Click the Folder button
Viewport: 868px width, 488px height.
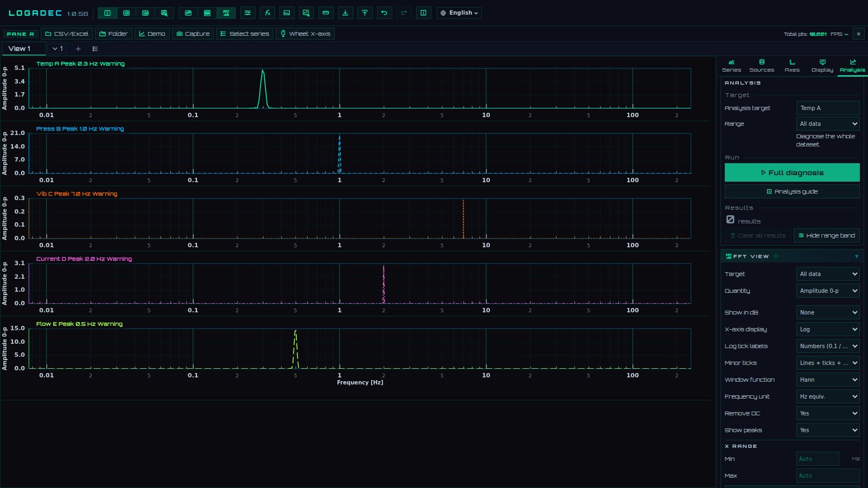[x=113, y=34]
